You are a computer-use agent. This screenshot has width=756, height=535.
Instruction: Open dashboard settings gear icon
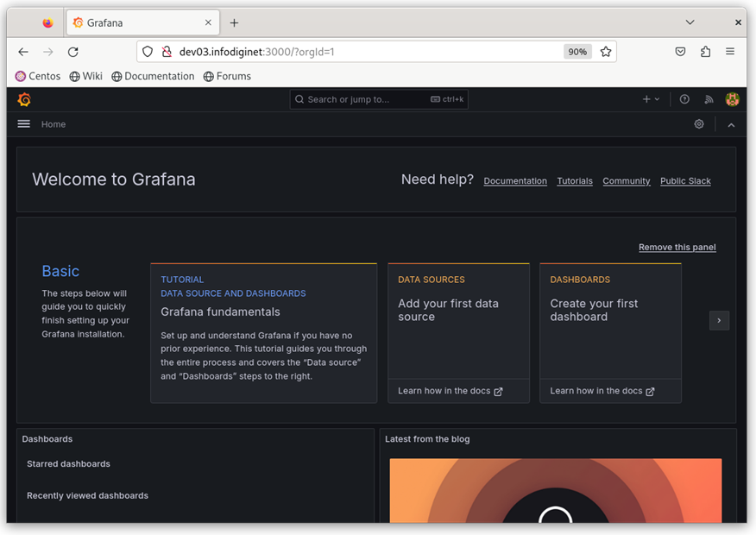(699, 124)
